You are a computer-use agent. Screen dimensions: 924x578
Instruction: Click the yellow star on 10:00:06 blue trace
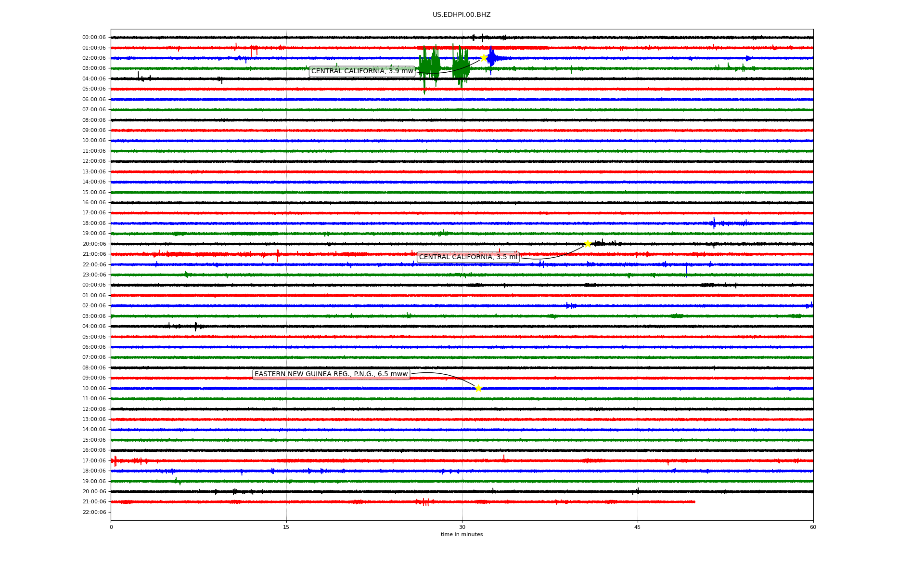click(x=478, y=388)
